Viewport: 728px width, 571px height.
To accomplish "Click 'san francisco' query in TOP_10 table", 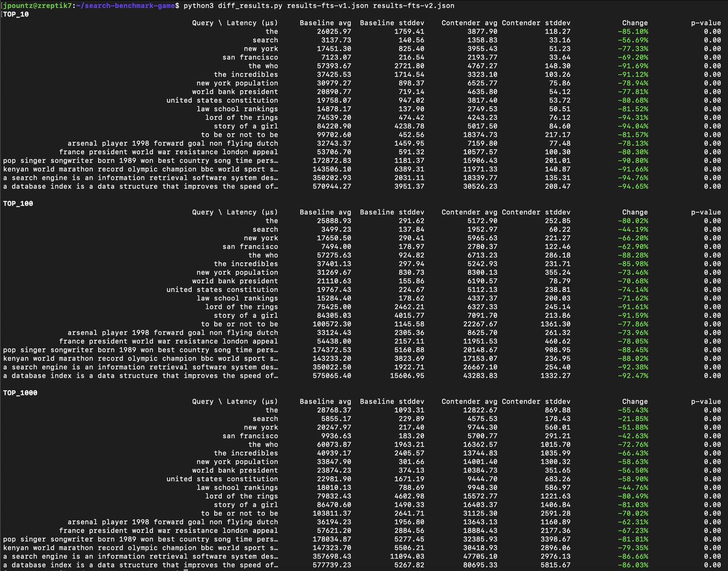I will tap(250, 58).
